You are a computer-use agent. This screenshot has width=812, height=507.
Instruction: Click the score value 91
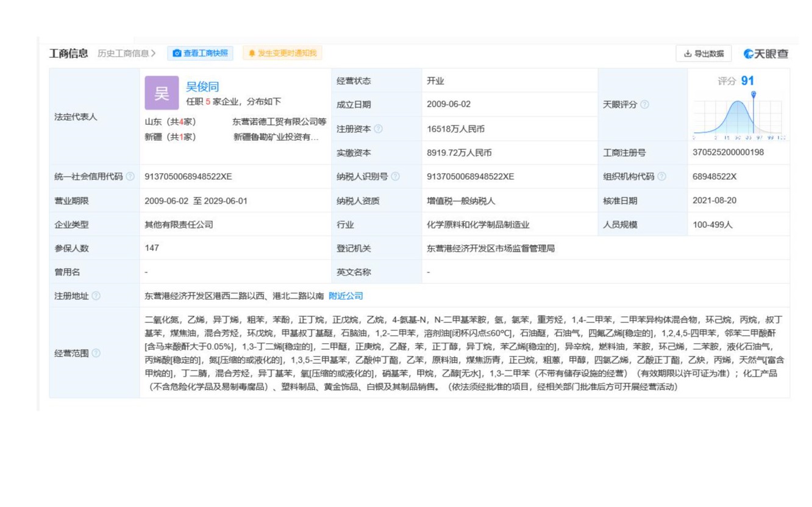pyautogui.click(x=747, y=81)
